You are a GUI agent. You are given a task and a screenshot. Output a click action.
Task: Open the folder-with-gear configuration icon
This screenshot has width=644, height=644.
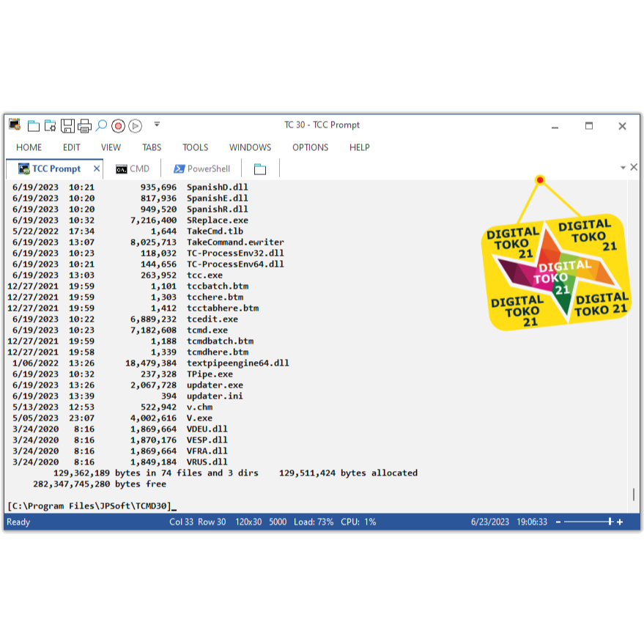50,126
